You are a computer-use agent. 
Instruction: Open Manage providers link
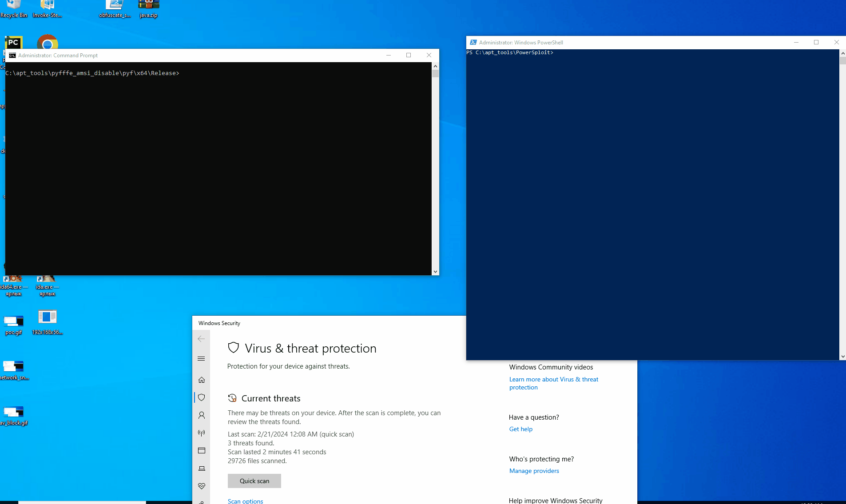534,471
